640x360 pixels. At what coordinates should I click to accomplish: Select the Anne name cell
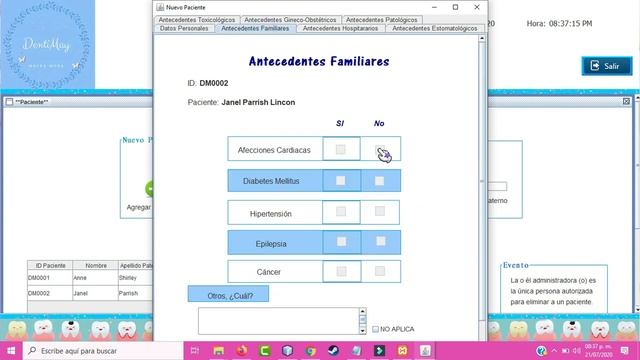(x=95, y=278)
